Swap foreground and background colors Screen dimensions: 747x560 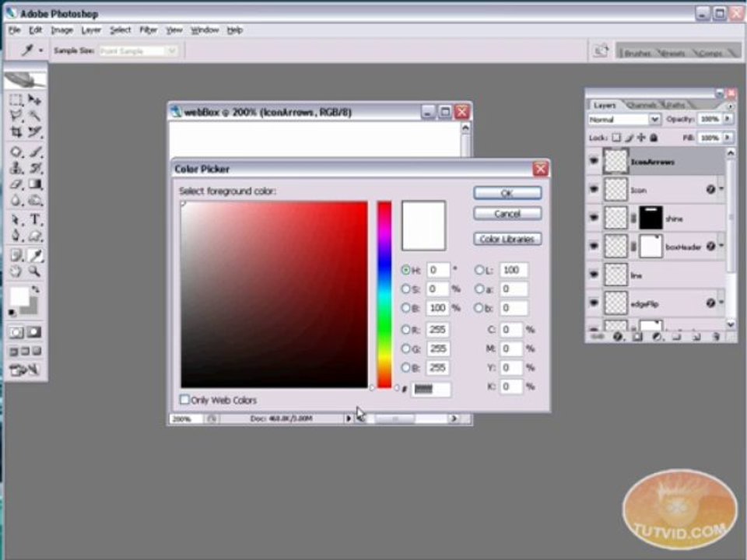click(x=35, y=289)
